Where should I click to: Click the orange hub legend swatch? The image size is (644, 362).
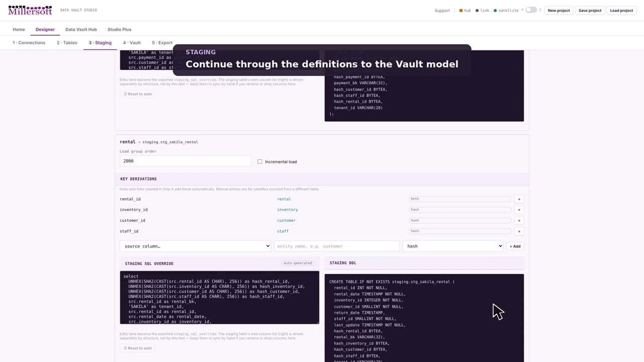click(461, 11)
